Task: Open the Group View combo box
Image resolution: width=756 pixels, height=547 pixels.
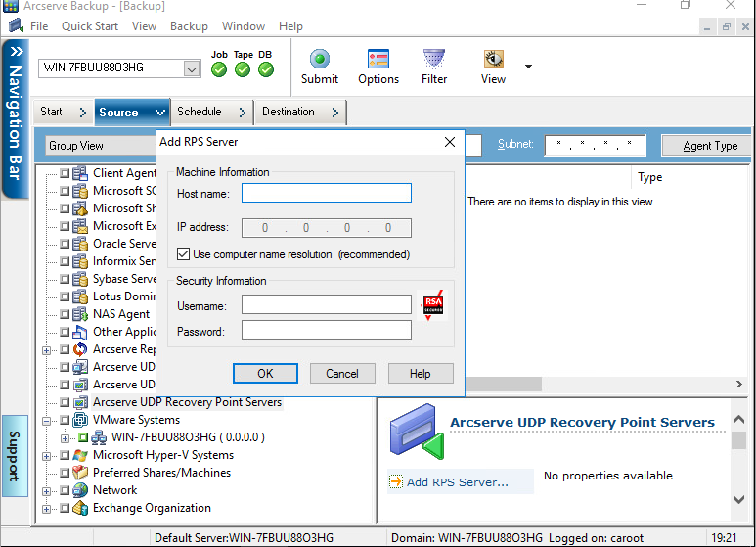Action: coord(101,146)
